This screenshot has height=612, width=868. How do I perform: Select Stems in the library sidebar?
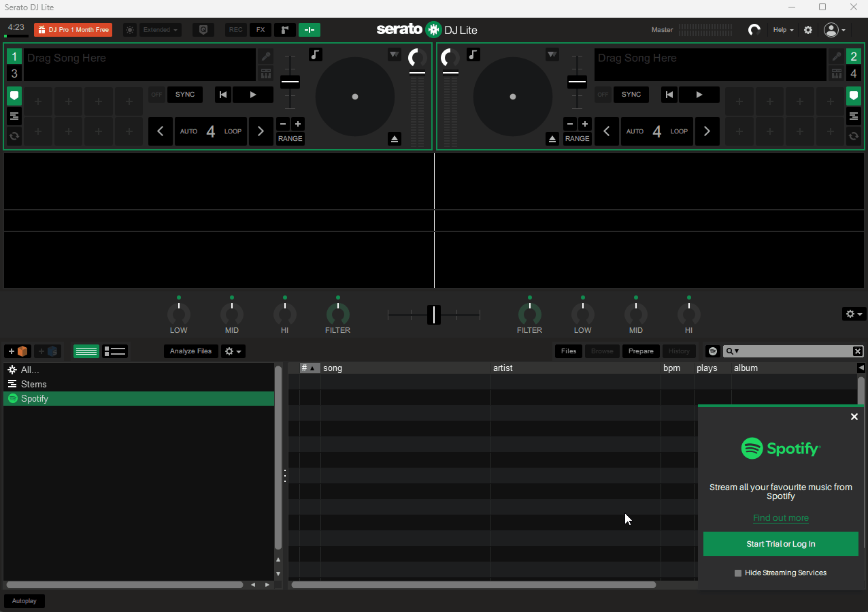click(33, 384)
